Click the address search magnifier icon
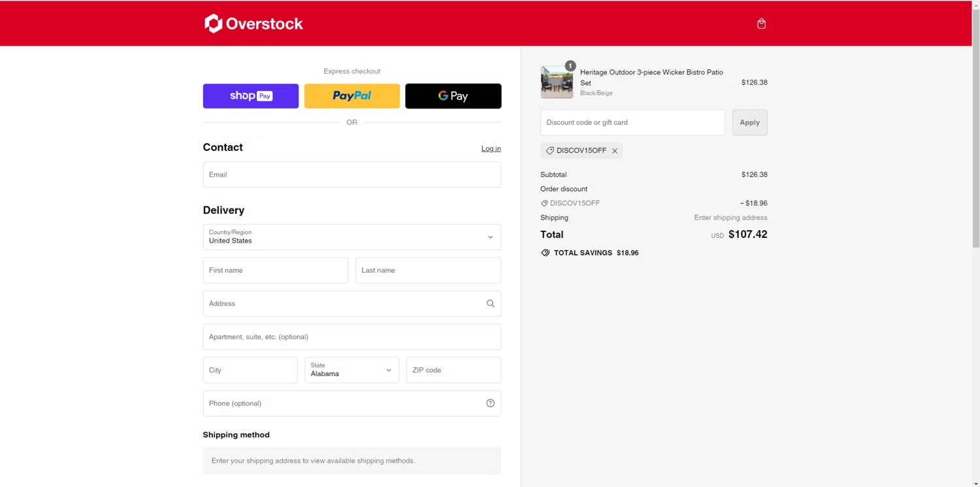 (x=491, y=303)
